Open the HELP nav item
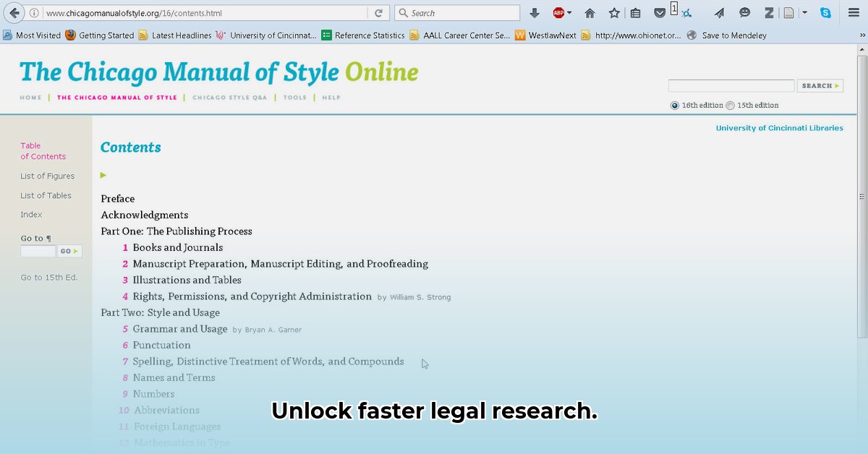 (x=331, y=98)
